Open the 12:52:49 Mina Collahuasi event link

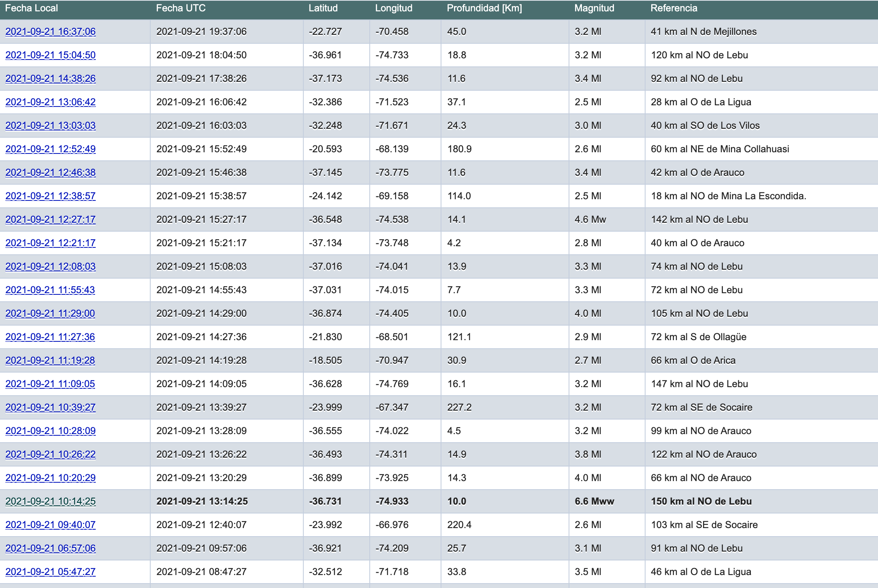[51, 149]
